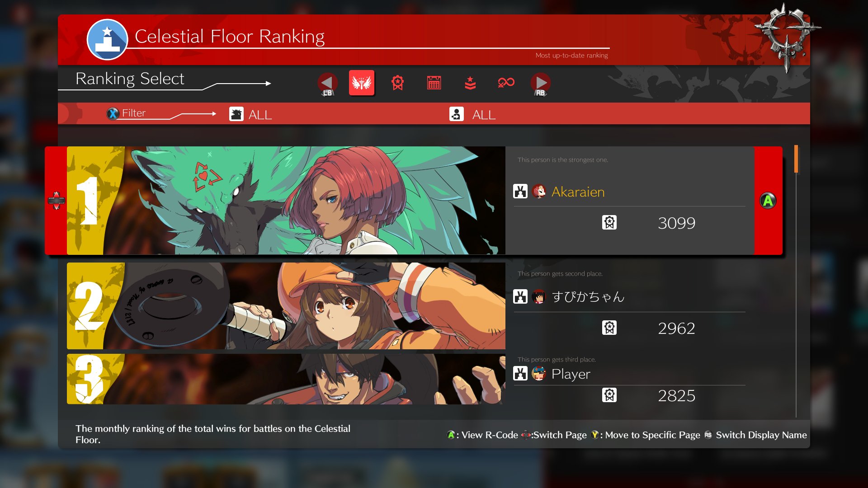The image size is (868, 488).
Task: Click Switch Display Name hint
Action: point(755,435)
